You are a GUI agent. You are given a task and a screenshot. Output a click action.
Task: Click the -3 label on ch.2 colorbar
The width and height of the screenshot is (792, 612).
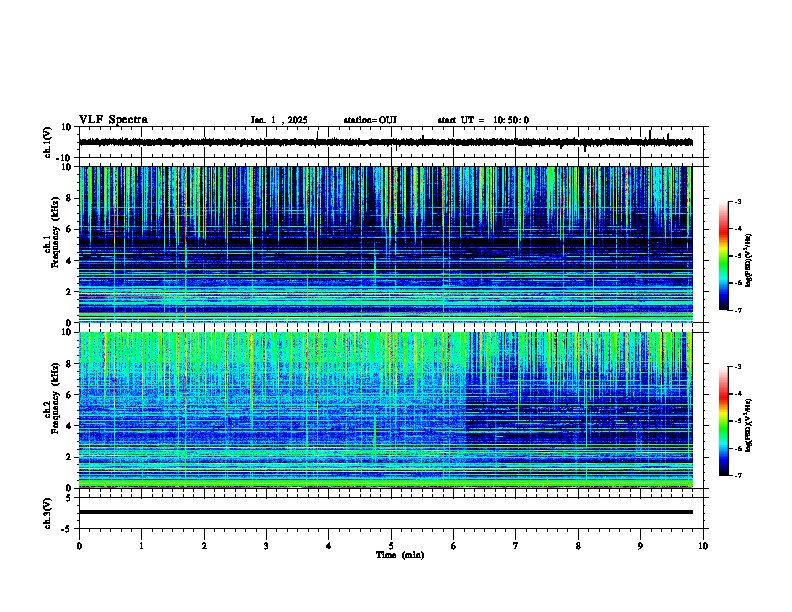pyautogui.click(x=737, y=367)
